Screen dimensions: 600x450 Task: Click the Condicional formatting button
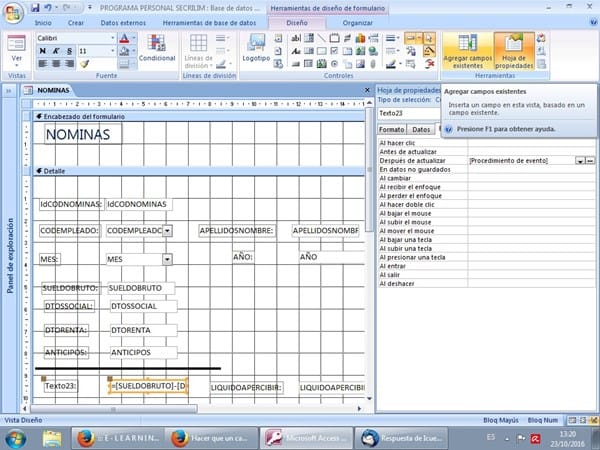click(157, 48)
